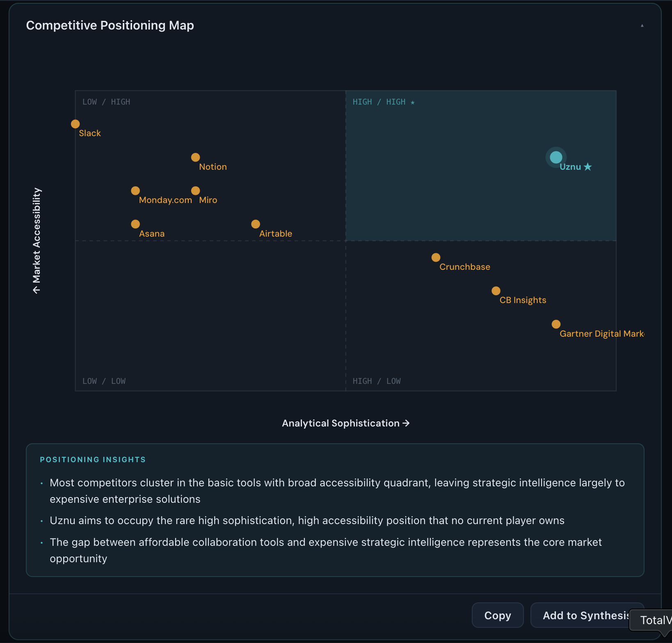Click the Miro dot on the map
This screenshot has height=643, width=672.
(x=195, y=190)
